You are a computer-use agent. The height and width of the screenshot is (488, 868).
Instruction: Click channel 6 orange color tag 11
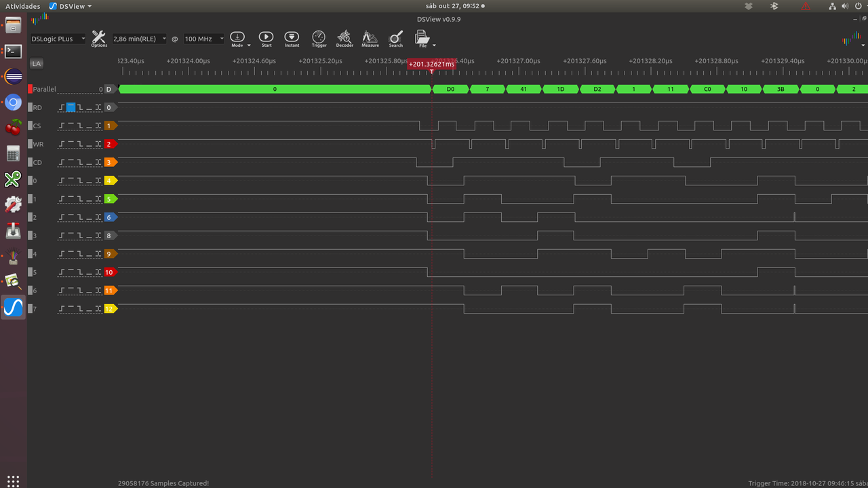[111, 290]
